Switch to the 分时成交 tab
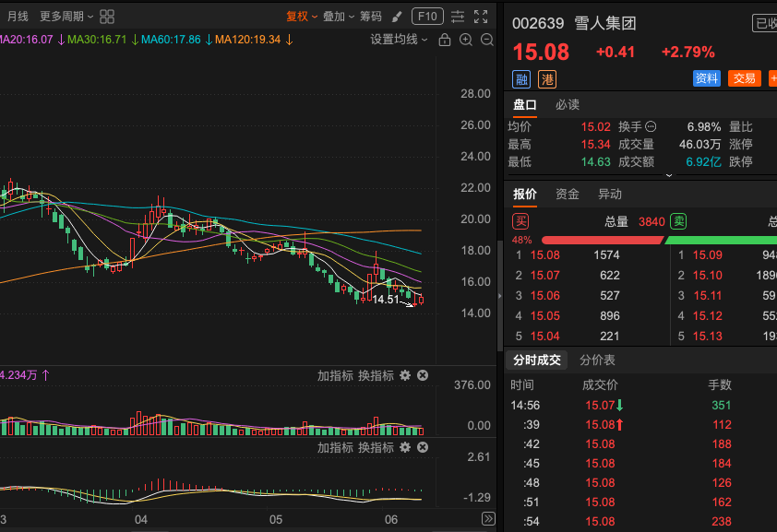 click(537, 361)
